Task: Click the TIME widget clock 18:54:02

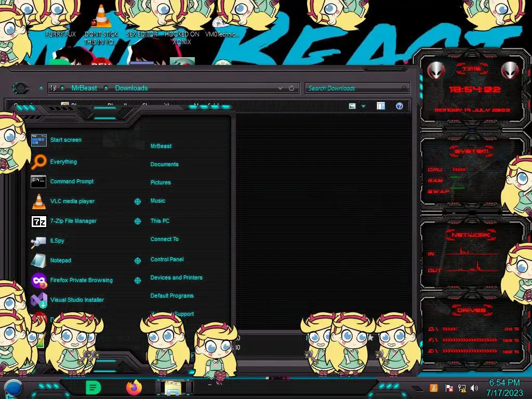Action: point(474,89)
